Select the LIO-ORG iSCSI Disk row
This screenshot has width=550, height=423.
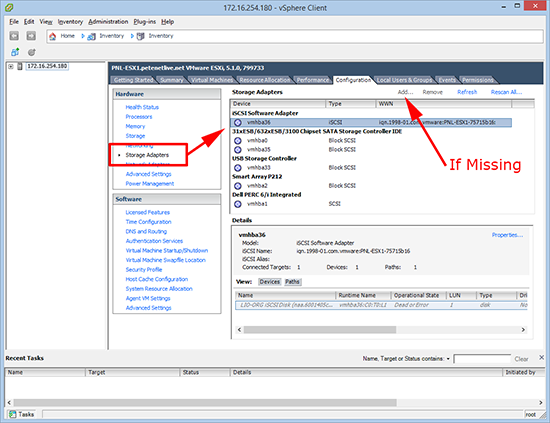(382, 305)
